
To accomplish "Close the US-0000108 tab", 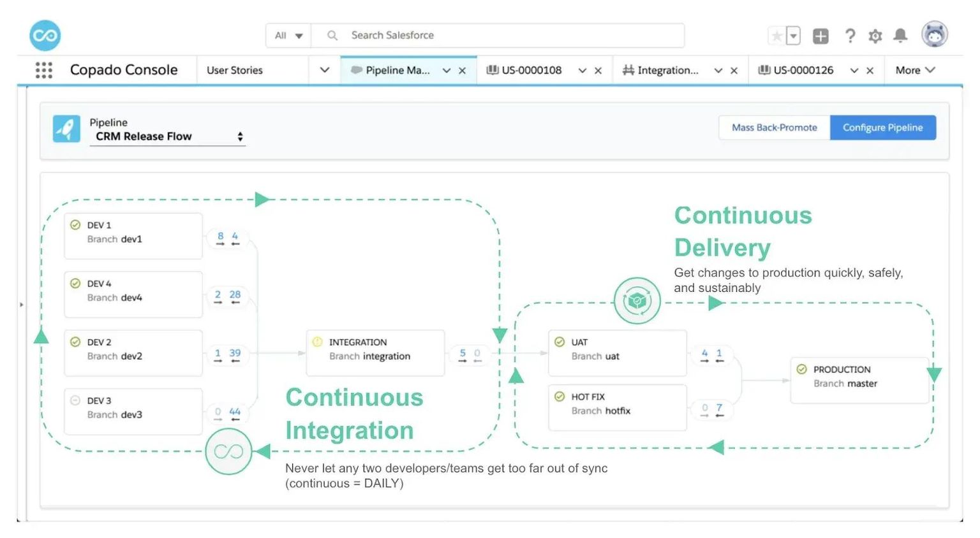I will pos(598,71).
